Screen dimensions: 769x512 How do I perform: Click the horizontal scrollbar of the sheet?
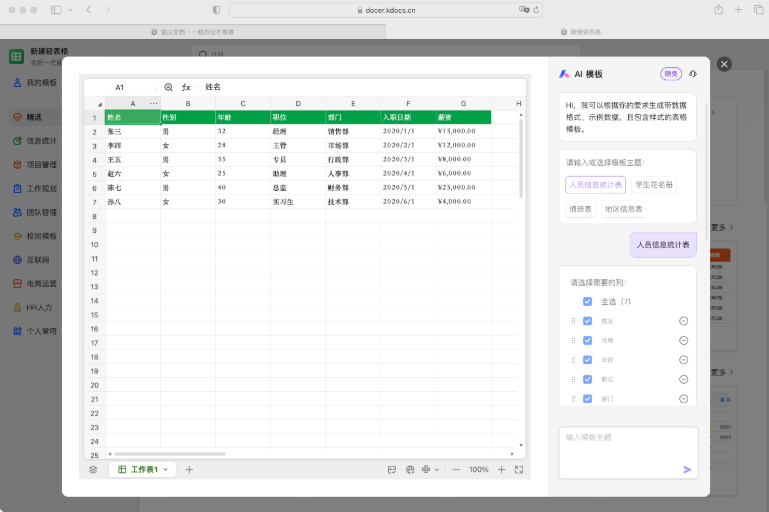(x=170, y=454)
